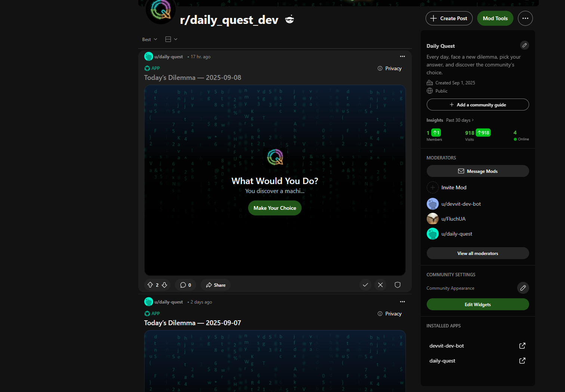Open Privacy info on 2025-09-08 post
565x392 pixels.
click(x=390, y=68)
